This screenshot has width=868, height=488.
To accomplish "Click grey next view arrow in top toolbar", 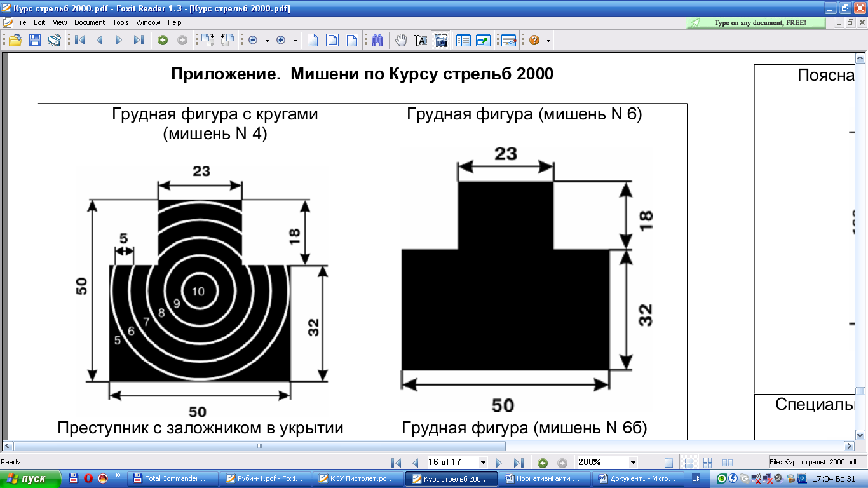I will pos(182,40).
